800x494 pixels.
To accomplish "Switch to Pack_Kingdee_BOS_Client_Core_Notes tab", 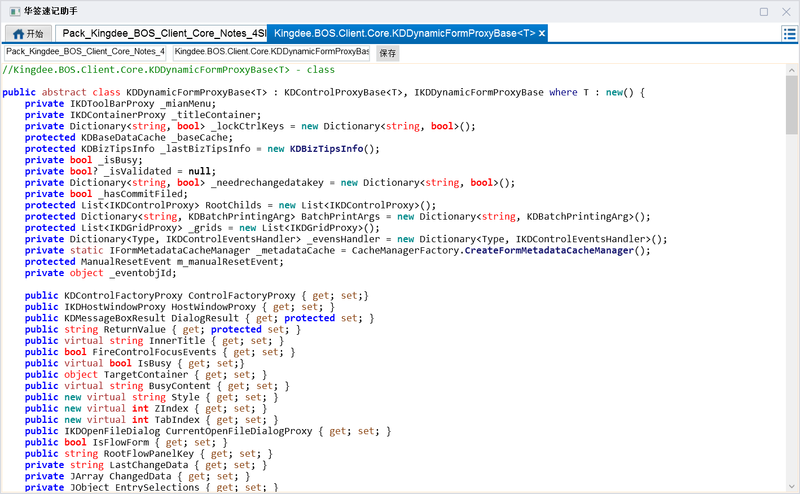I will pos(161,33).
